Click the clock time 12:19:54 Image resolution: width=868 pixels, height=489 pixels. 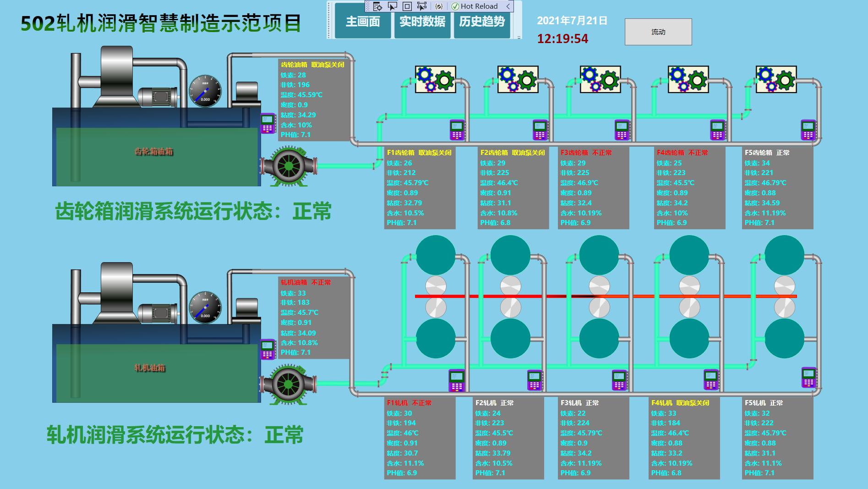pyautogui.click(x=562, y=38)
